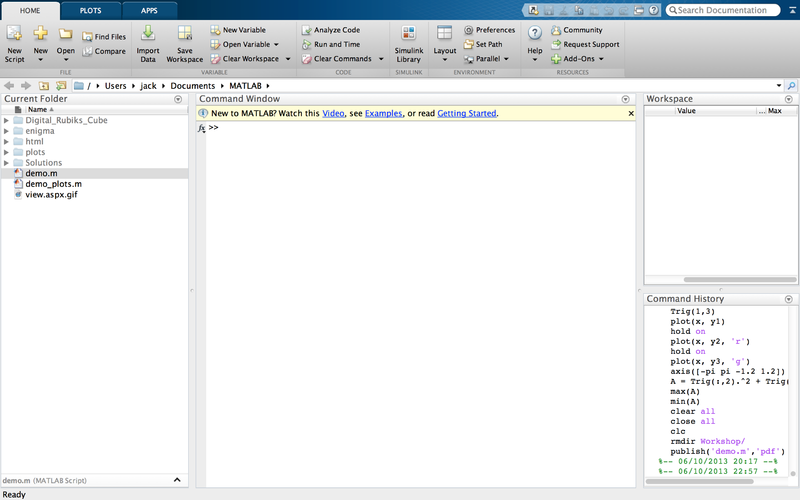Close the New to MATLAB banner

(631, 113)
